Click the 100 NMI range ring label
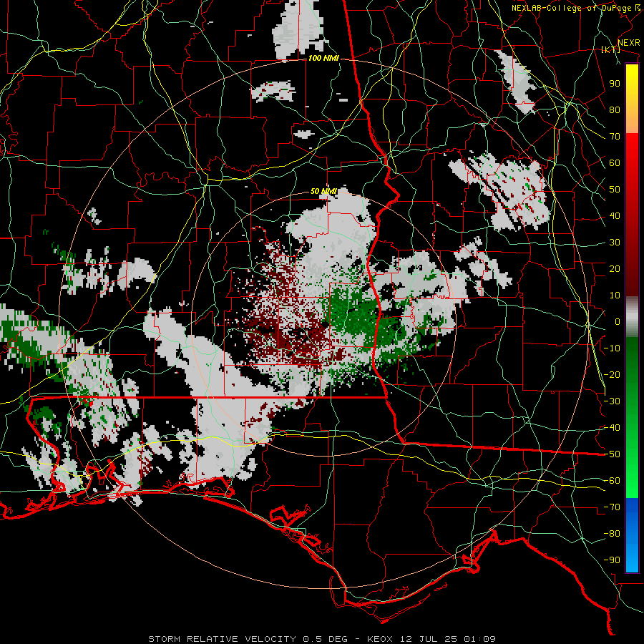 (323, 59)
